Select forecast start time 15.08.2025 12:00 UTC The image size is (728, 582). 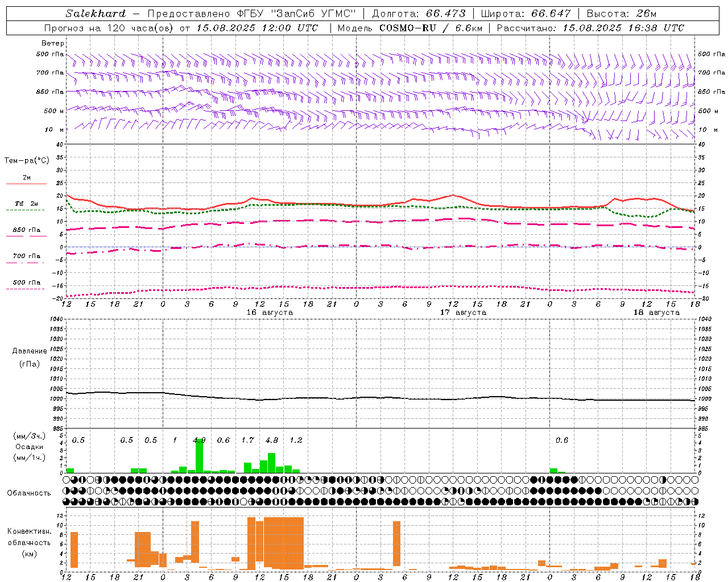[x=257, y=28]
